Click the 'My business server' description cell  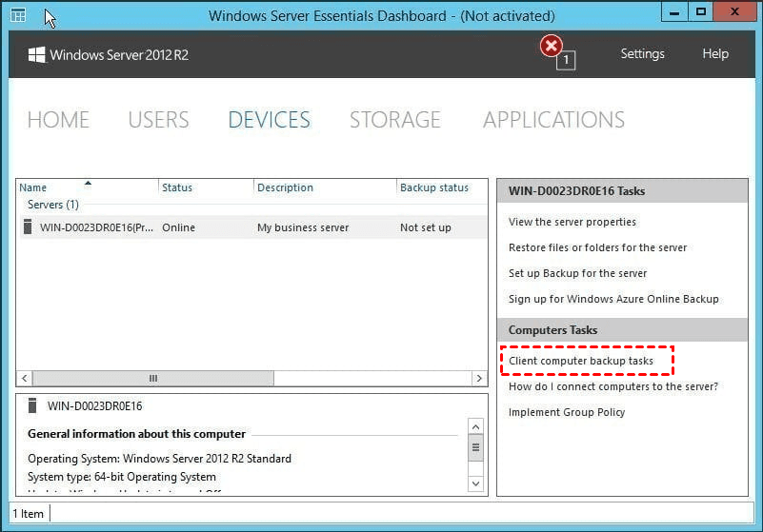303,227
